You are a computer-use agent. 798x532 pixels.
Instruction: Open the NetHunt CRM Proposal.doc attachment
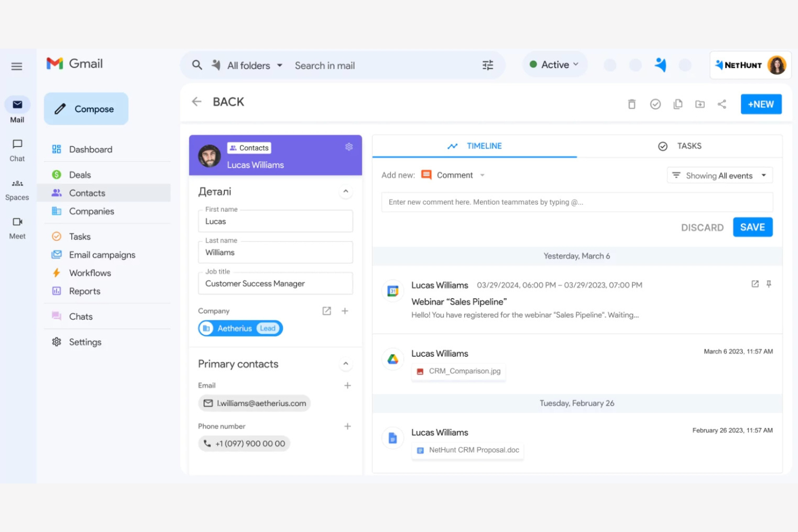467,450
